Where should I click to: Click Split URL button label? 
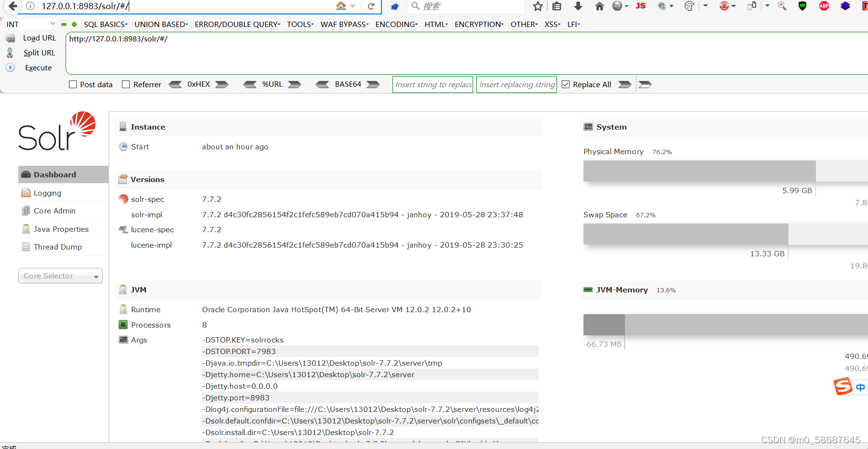pos(40,53)
